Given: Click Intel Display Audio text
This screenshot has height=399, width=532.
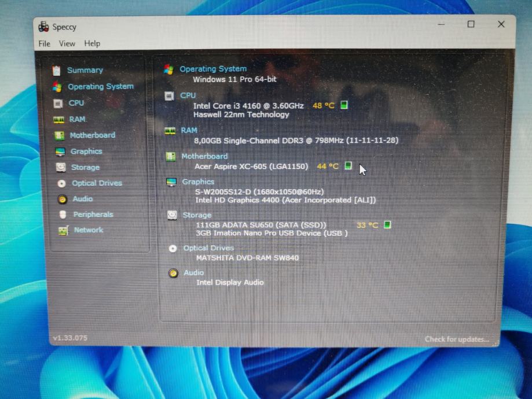Looking at the screenshot, I should pos(230,282).
